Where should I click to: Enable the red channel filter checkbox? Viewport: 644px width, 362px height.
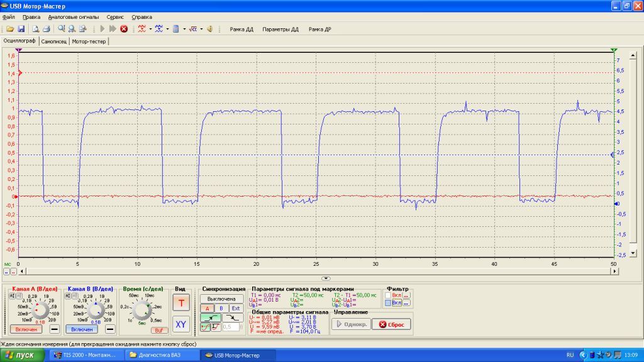pyautogui.click(x=387, y=295)
